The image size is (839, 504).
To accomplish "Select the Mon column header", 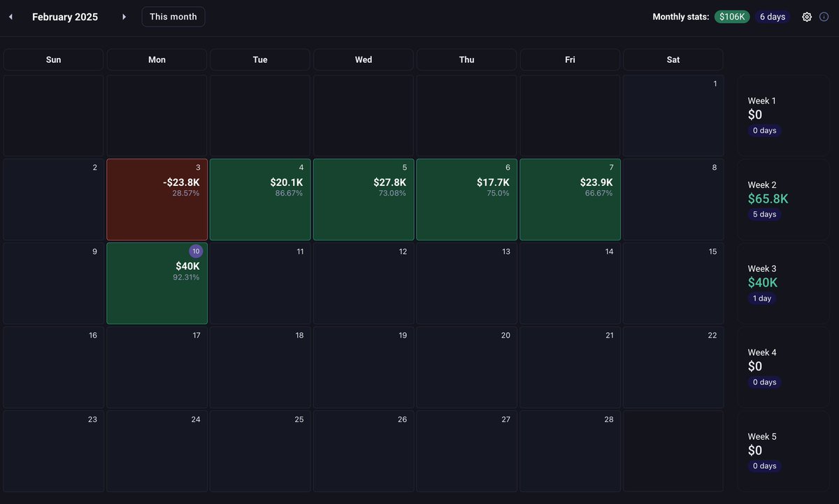I will [157, 59].
